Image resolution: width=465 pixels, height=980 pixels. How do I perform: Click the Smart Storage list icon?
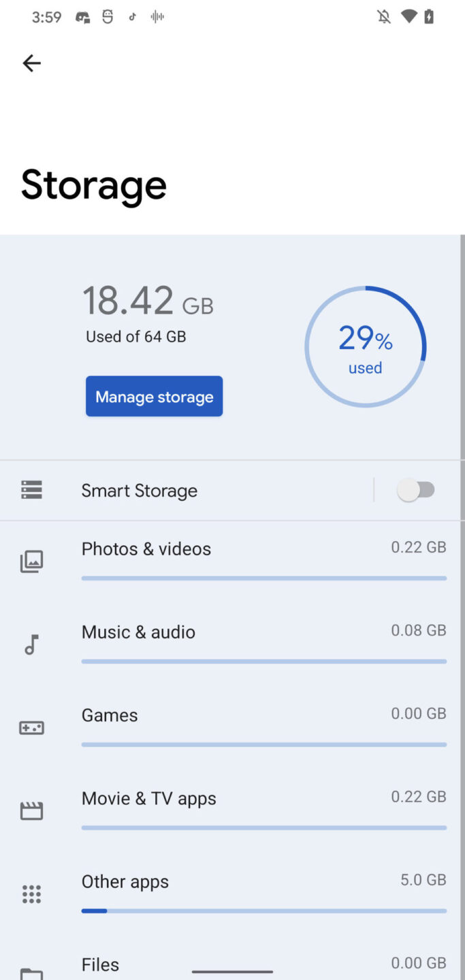(31, 489)
